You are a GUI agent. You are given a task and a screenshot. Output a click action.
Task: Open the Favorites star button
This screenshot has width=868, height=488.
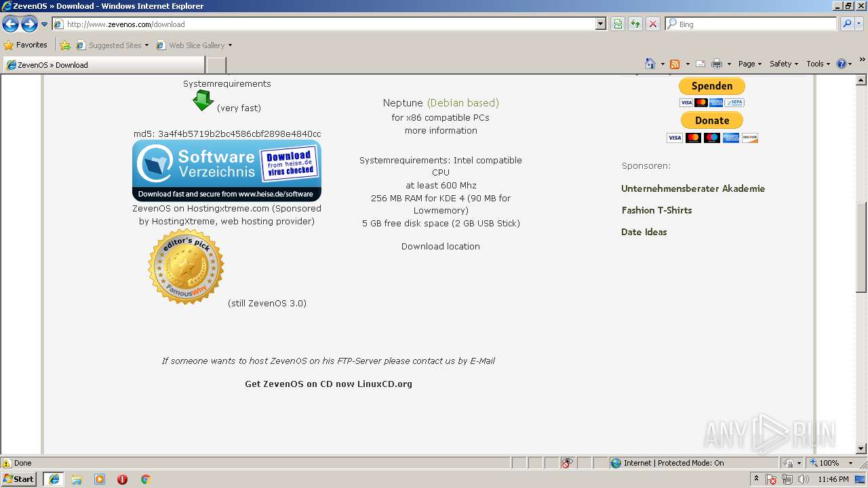point(26,45)
